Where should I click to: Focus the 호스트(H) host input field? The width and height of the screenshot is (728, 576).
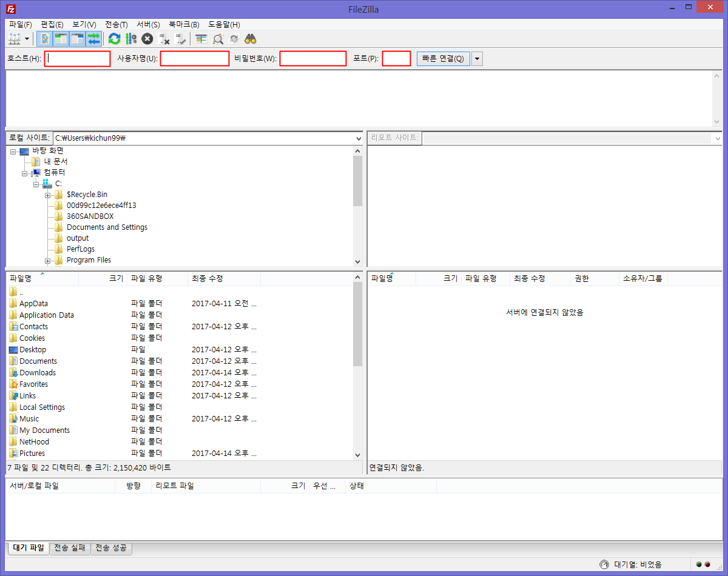click(78, 59)
